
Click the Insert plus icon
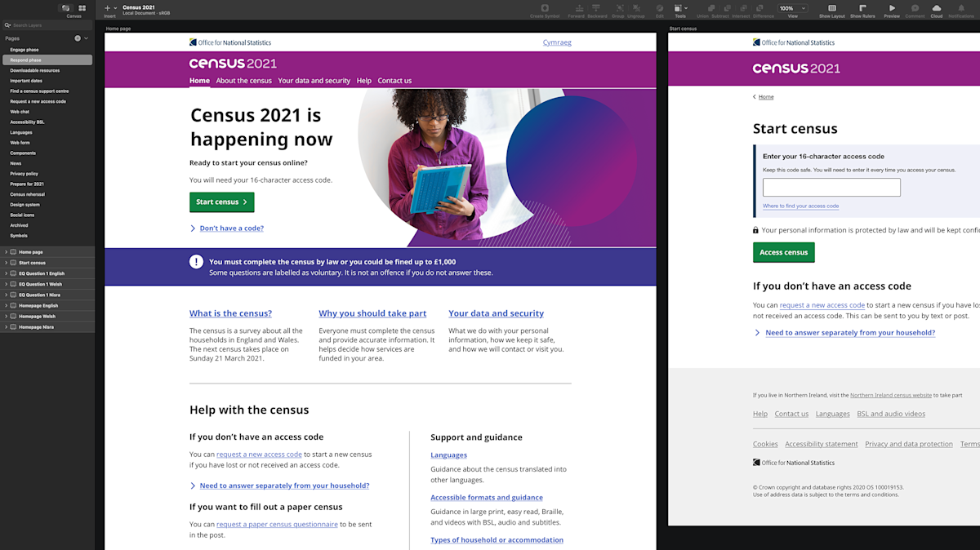click(107, 8)
